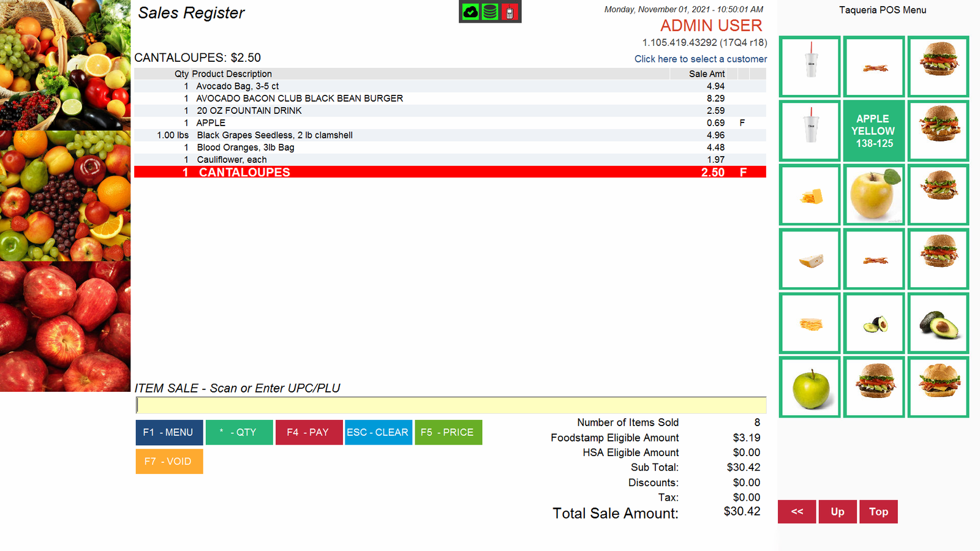The width and height of the screenshot is (980, 551).
Task: Select the yellow apple menu tile
Action: pyautogui.click(x=873, y=195)
